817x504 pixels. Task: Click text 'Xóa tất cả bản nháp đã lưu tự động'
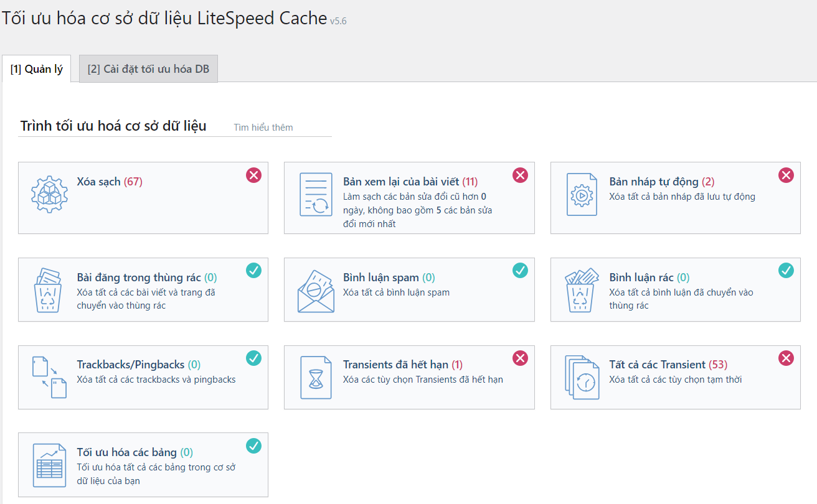click(682, 197)
